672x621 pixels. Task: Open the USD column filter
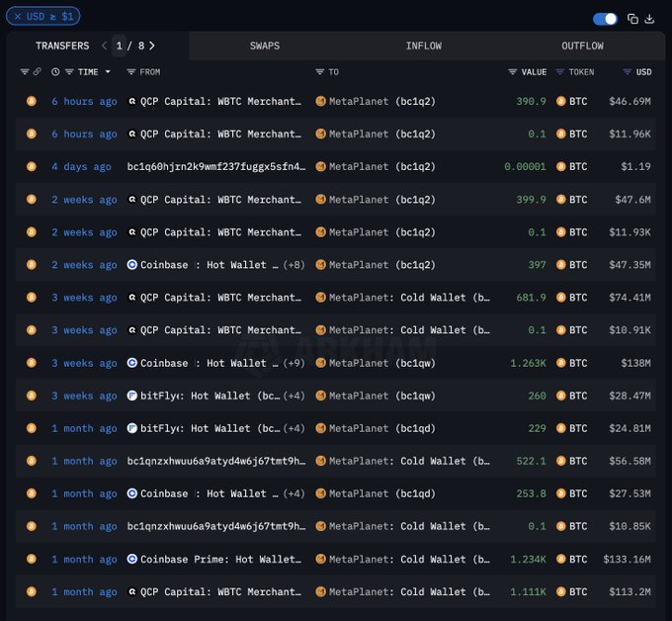(x=627, y=71)
